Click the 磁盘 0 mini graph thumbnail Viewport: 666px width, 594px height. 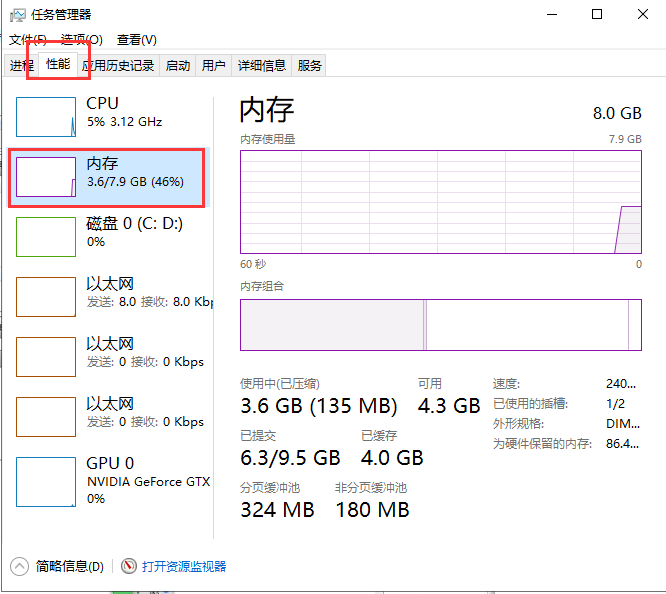click(46, 237)
